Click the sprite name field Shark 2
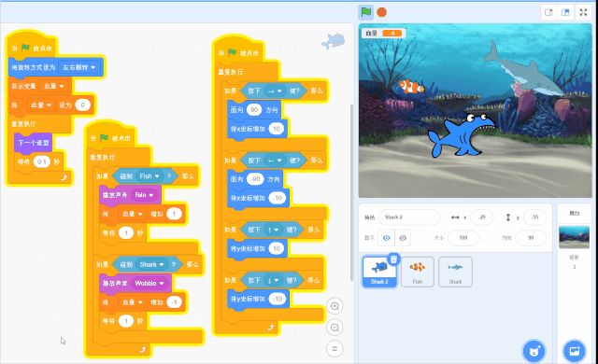The width and height of the screenshot is (598, 364). click(x=409, y=217)
